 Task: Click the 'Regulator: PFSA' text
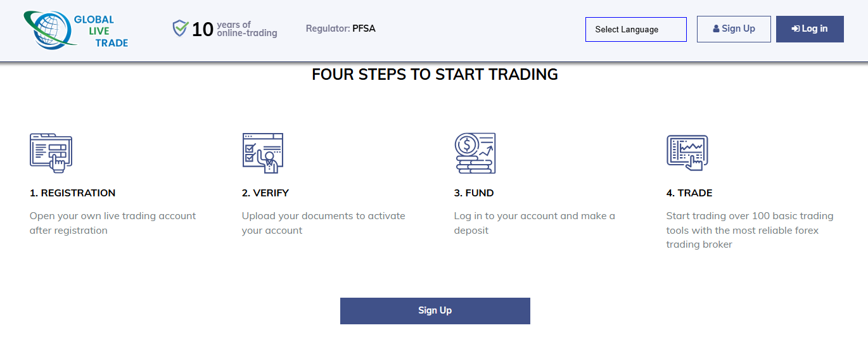click(x=340, y=29)
